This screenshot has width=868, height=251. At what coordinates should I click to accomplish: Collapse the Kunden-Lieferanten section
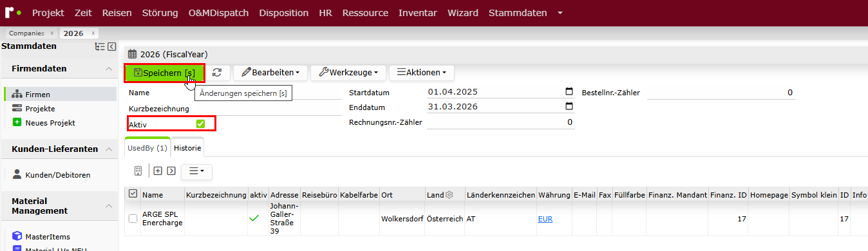click(109, 149)
